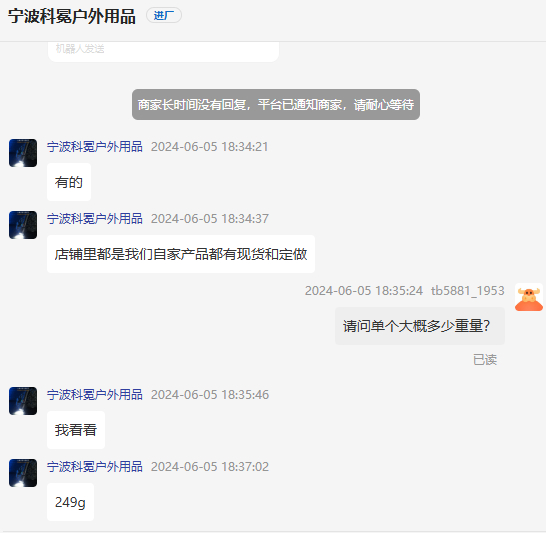Click seller avatar beside the 有的 message
The width and height of the screenshot is (546, 533).
(x=23, y=153)
